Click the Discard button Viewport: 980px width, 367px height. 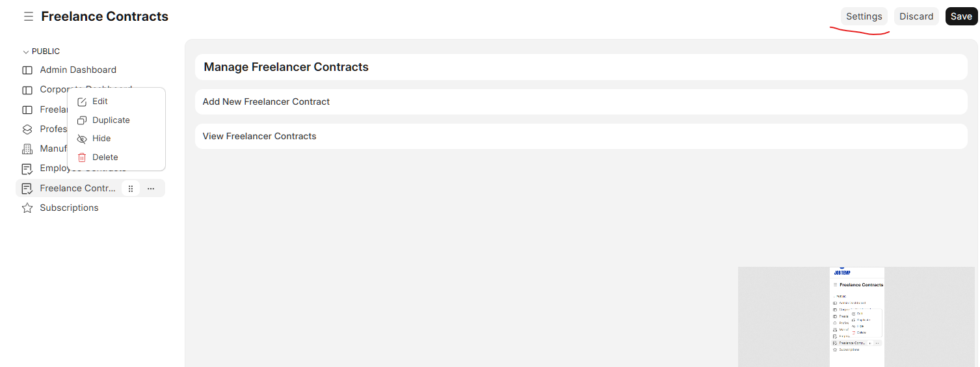[916, 16]
